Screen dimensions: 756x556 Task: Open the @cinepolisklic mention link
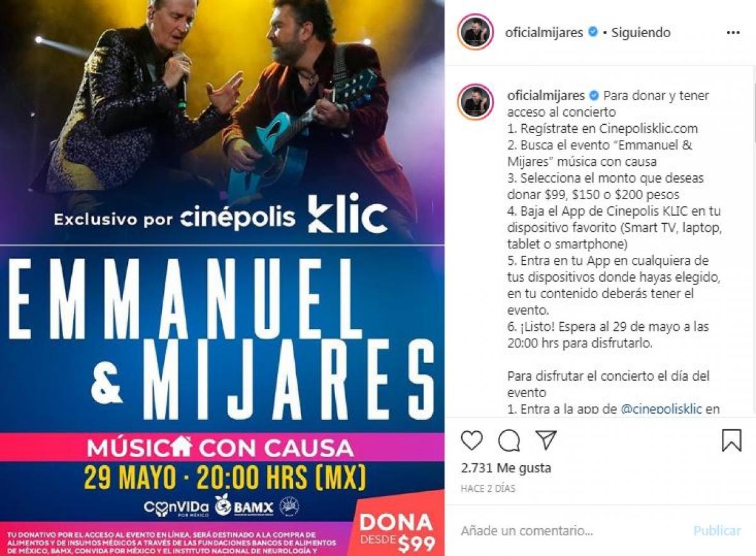point(661,408)
